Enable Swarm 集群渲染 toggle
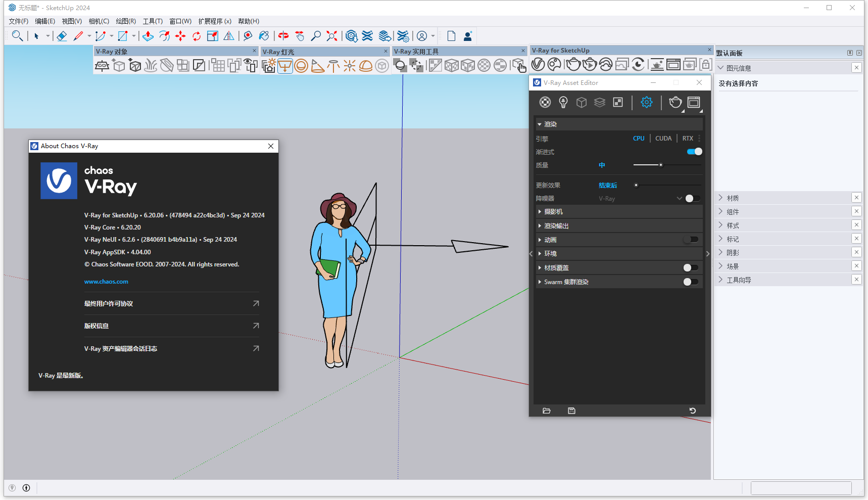The width and height of the screenshot is (868, 500). tap(691, 282)
